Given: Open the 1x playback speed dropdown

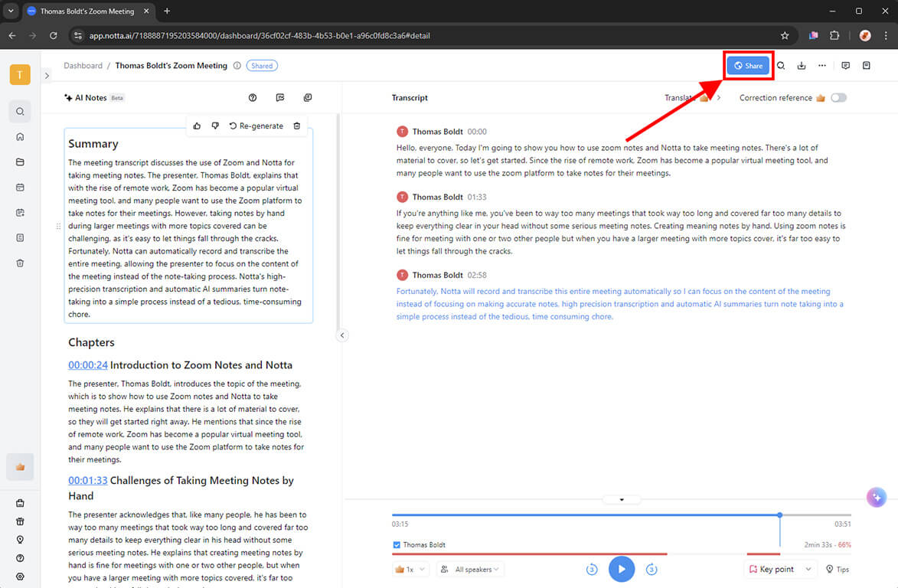Looking at the screenshot, I should coord(410,570).
